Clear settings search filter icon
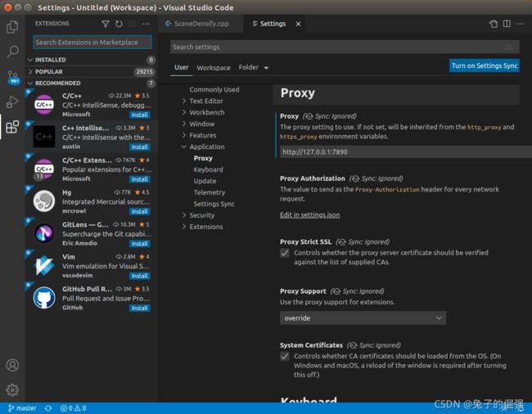Screen dimensions: 532x414 coord(510,47)
